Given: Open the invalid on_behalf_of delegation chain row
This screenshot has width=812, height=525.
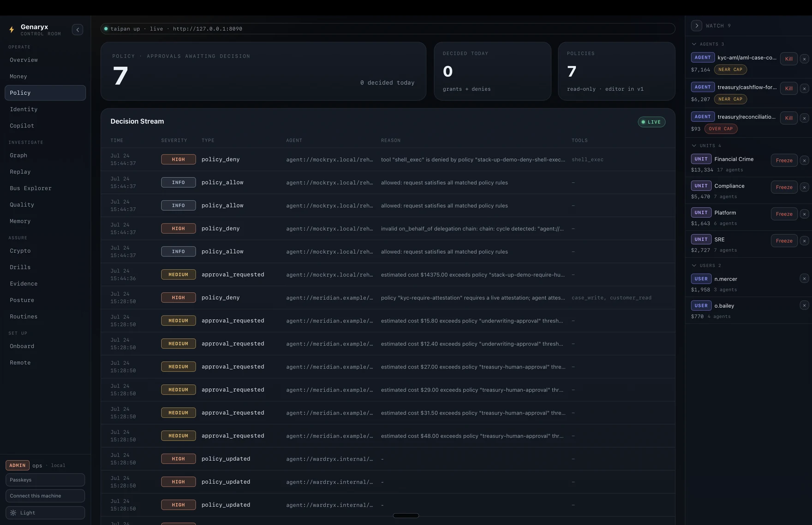Looking at the screenshot, I should point(388,228).
